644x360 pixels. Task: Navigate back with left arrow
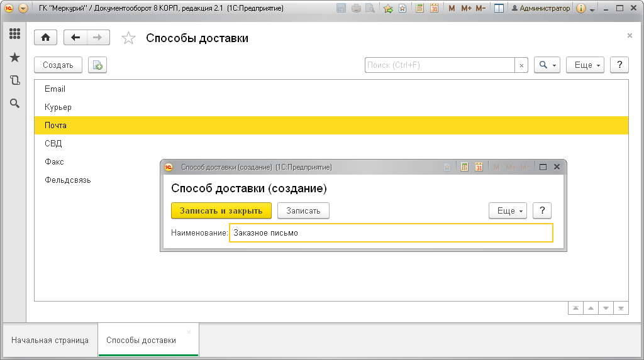click(75, 38)
